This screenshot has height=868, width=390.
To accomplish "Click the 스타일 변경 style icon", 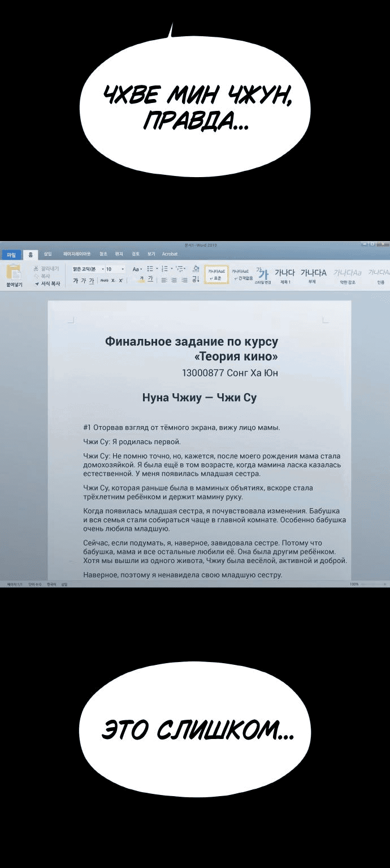I will tap(263, 275).
